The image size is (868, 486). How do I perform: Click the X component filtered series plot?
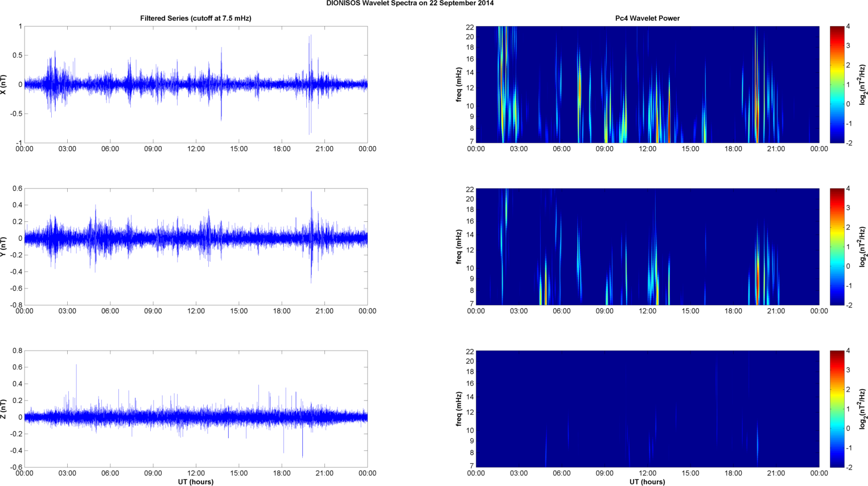(x=196, y=84)
